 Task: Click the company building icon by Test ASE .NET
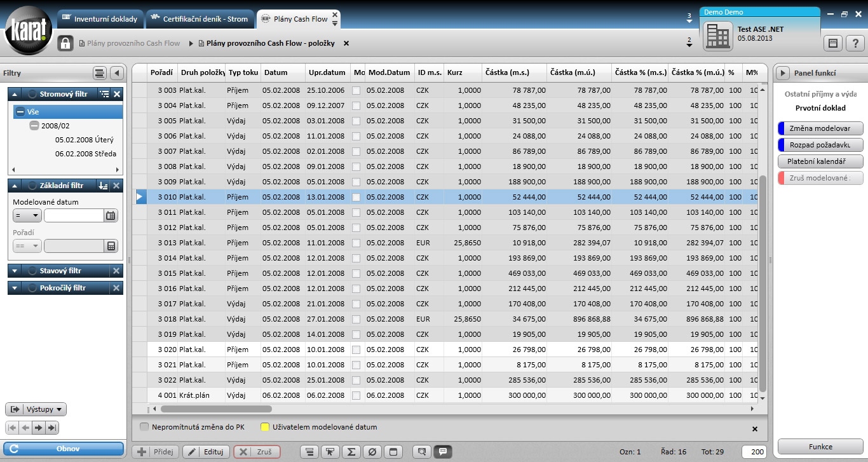tap(719, 35)
